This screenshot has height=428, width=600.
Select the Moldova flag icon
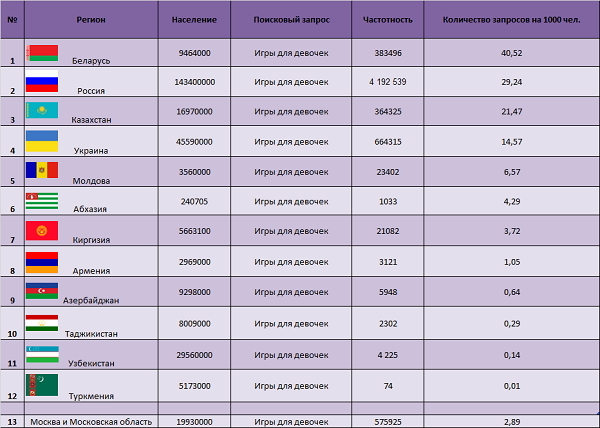[42, 170]
